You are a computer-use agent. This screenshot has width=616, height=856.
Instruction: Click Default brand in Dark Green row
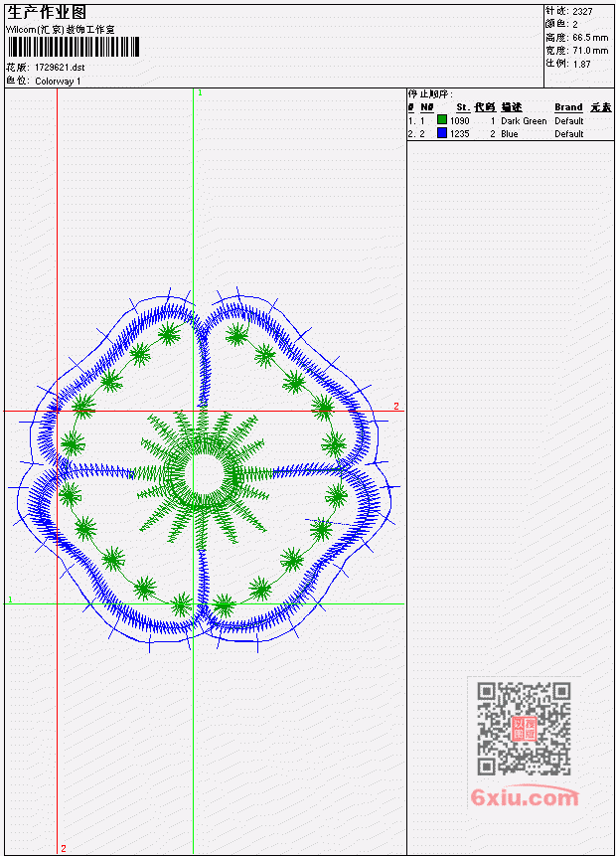569,120
